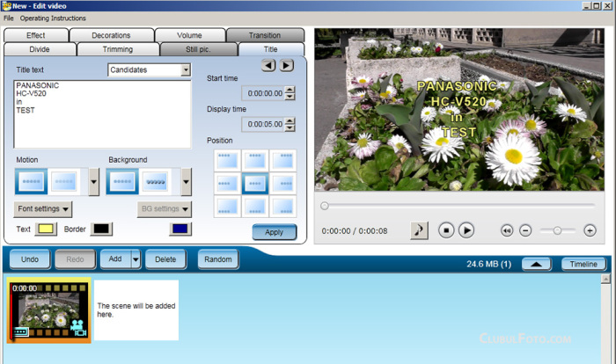Switch to the Trimming tab

118,49
